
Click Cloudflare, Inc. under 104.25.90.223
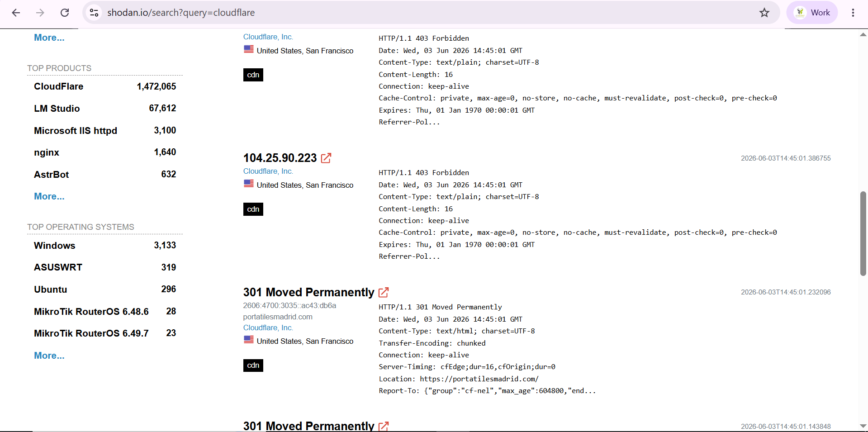pos(268,171)
